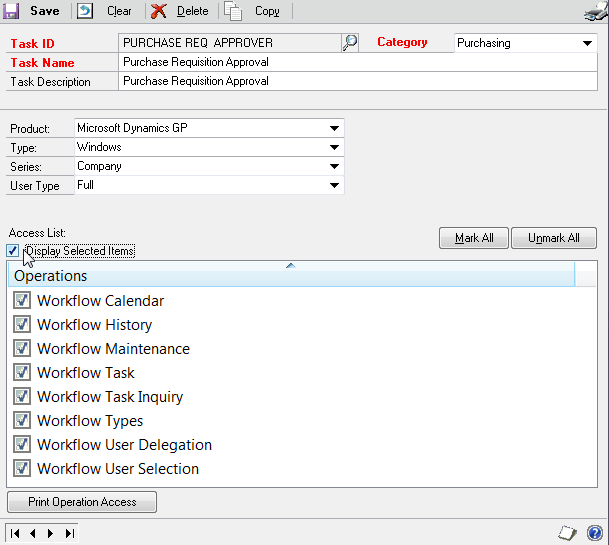Viewport: 609px width, 545px height.
Task: Toggle the Workflow User Delegation checkbox
Action: [x=21, y=445]
